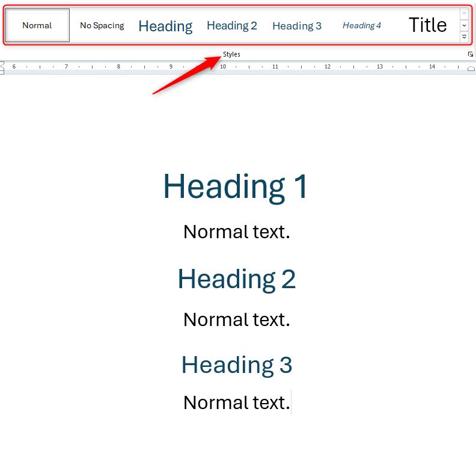Show the previous row of the styles gallery

click(x=464, y=13)
